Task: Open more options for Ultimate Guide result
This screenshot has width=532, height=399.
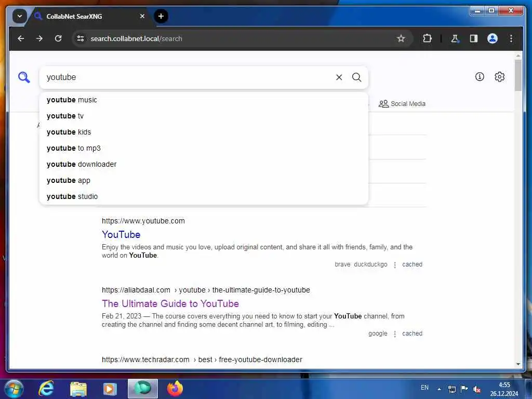Action: [395, 334]
